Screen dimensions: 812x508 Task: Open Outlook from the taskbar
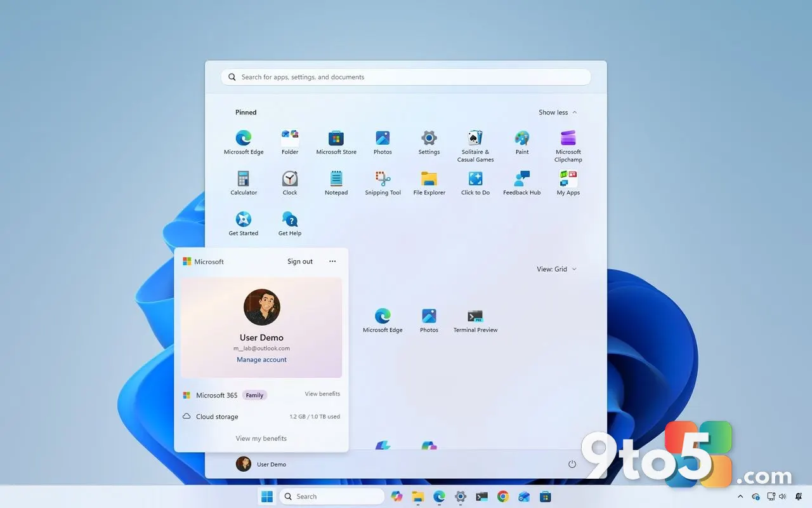click(524, 497)
